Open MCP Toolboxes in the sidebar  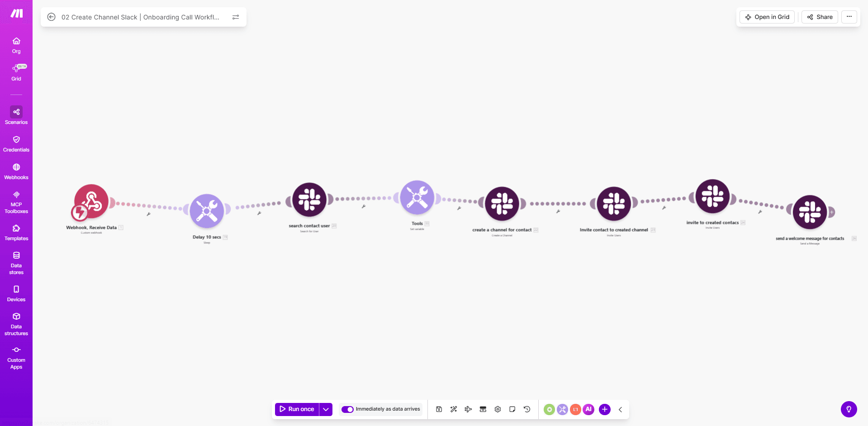[16, 202]
